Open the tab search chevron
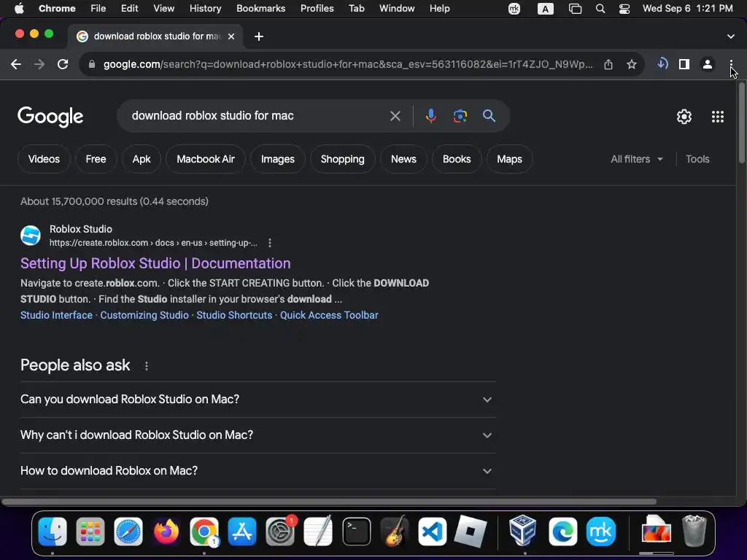 coord(731,36)
